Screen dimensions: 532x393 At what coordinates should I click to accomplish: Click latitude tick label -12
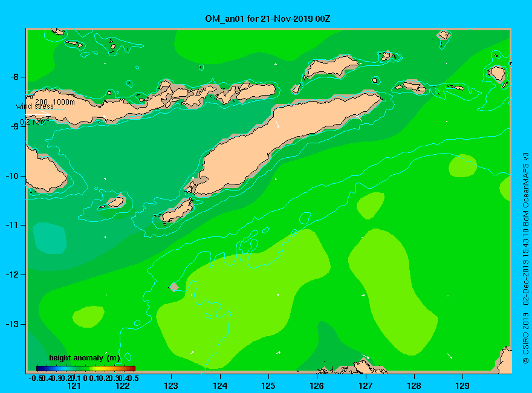pos(13,274)
